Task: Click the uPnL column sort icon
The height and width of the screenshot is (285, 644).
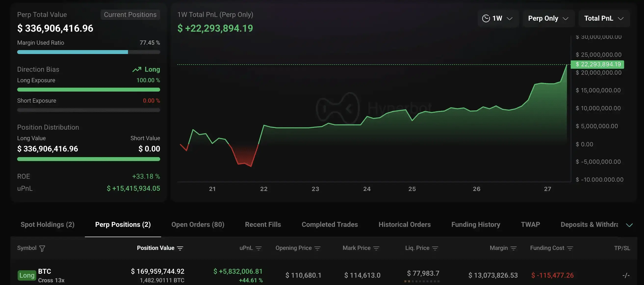Action: [x=259, y=248]
